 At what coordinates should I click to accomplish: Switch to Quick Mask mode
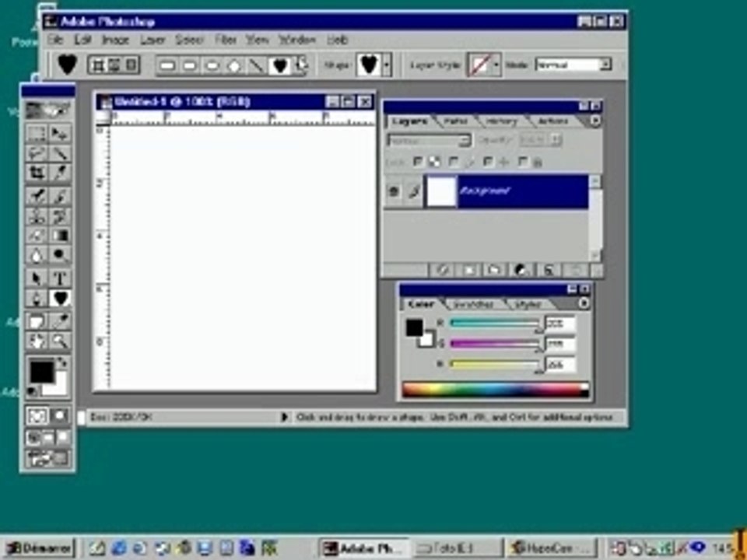coord(60,415)
